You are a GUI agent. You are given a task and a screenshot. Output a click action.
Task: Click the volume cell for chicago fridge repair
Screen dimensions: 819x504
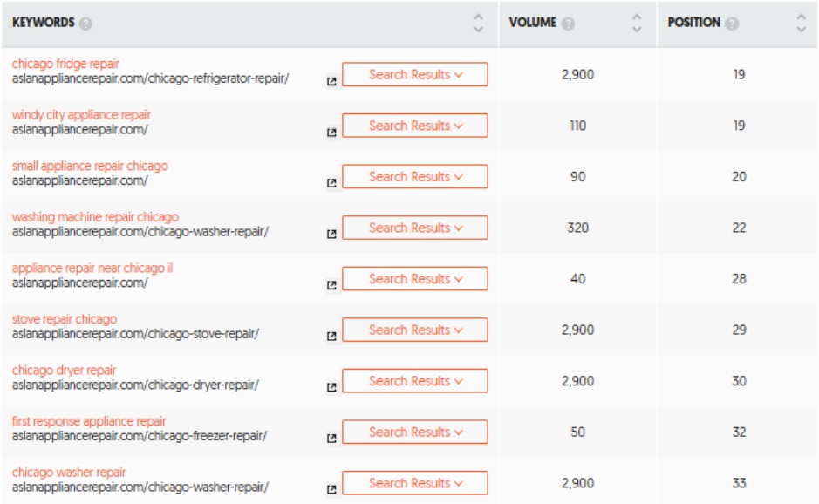tap(577, 75)
